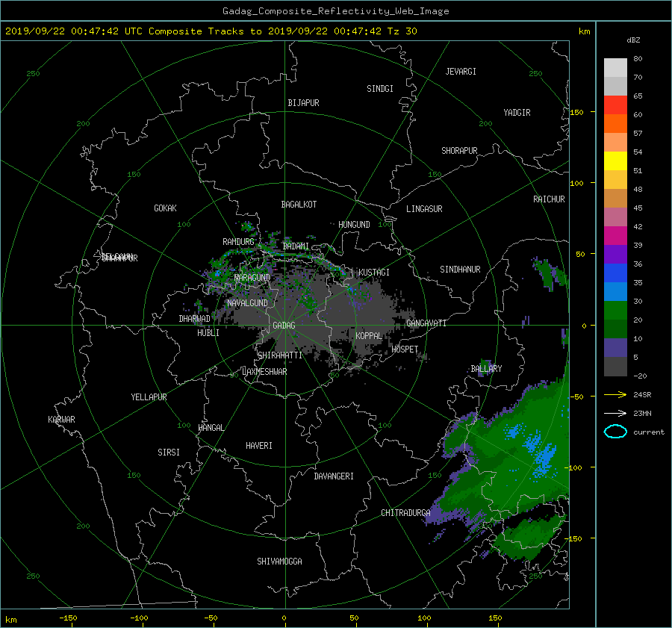This screenshot has width=672, height=628.
Task: Click the BALLARY city label
Action: tap(486, 369)
